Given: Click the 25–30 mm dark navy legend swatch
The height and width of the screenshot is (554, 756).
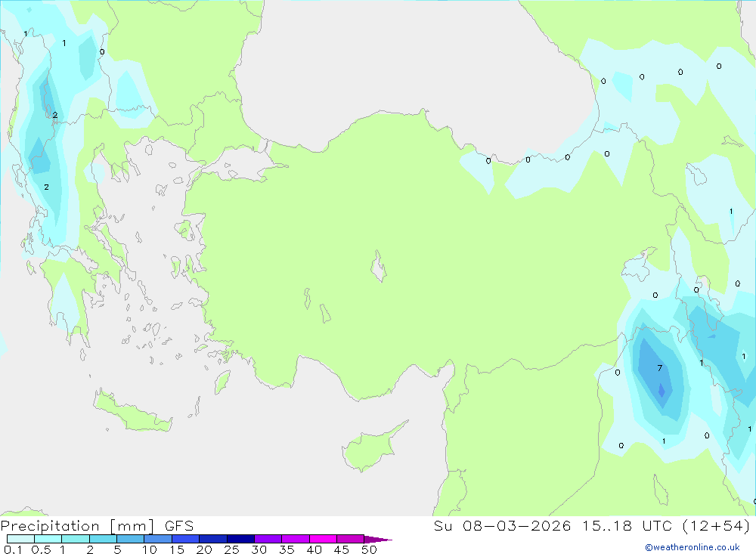Looking at the screenshot, I should click(x=240, y=539).
